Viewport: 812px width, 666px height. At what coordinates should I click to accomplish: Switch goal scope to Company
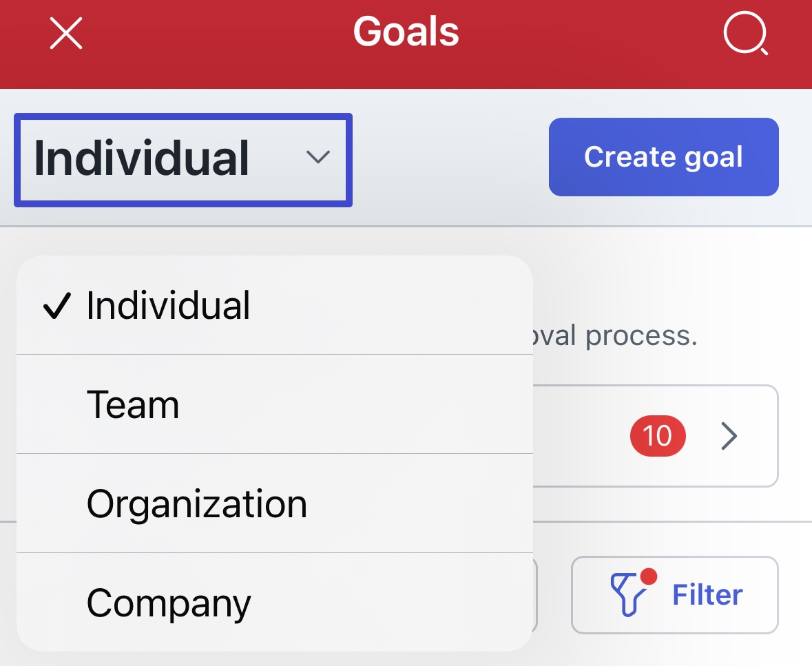tap(169, 603)
